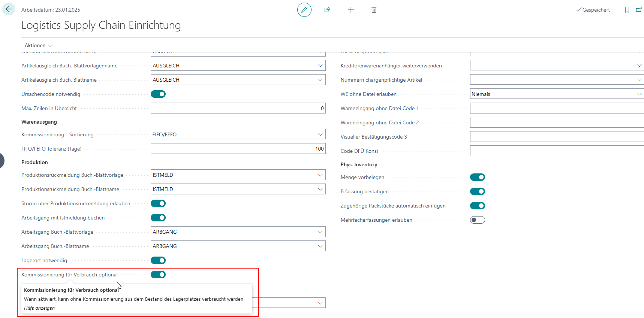Open Arbeitsgang Buch.-Blattvorlage dropdown
The height and width of the screenshot is (318, 644).
pos(320,232)
